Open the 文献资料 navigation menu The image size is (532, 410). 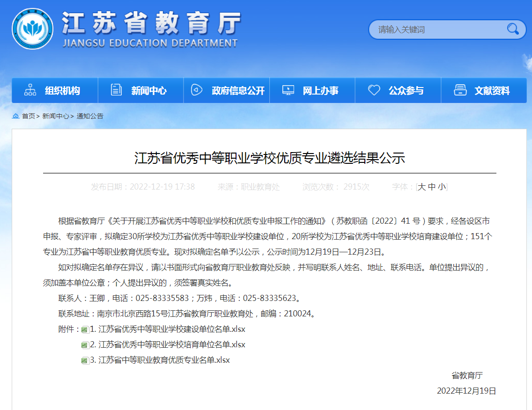coord(492,91)
